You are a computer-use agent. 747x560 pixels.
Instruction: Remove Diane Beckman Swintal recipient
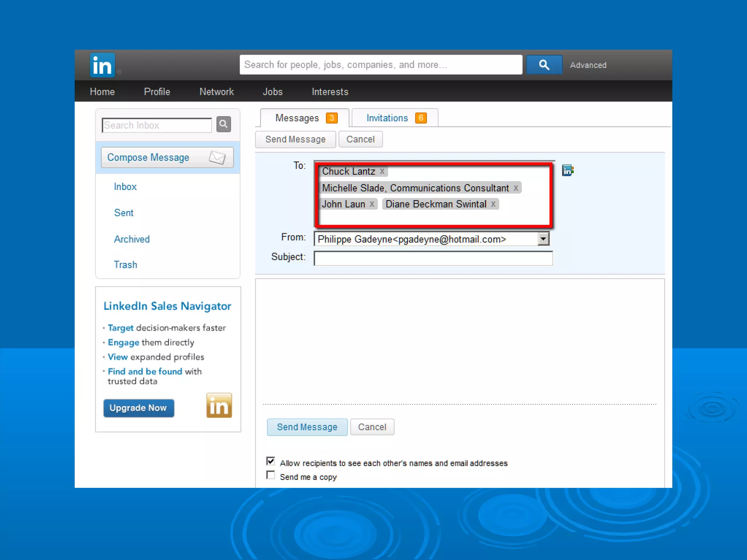[493, 204]
